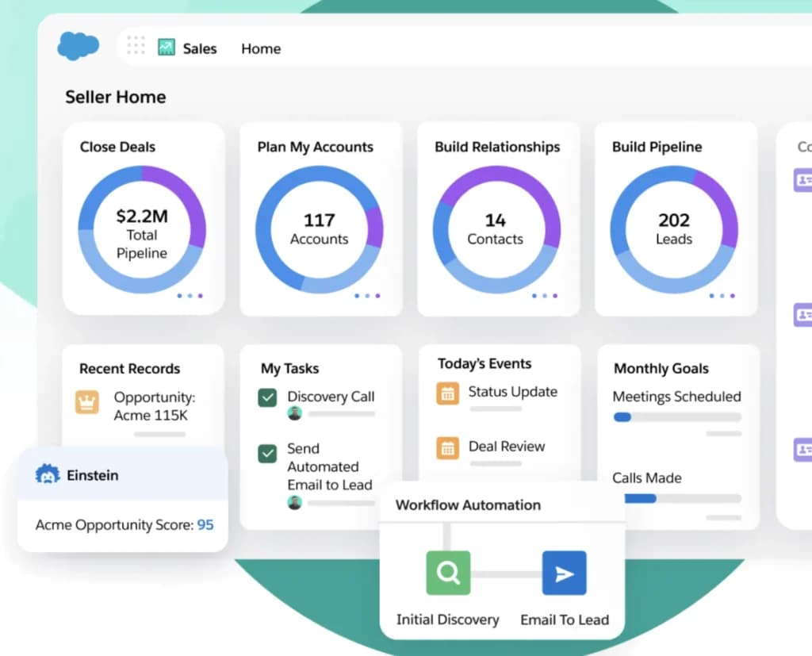This screenshot has width=812, height=656.
Task: Click the Email To Lead label
Action: coord(565,620)
